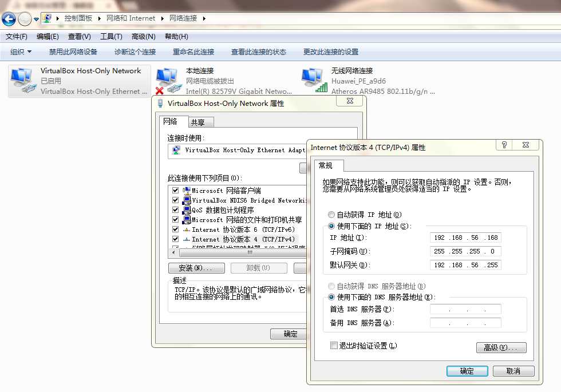Click 文件和打印机共享 item icon
561x392 pixels.
187,219
